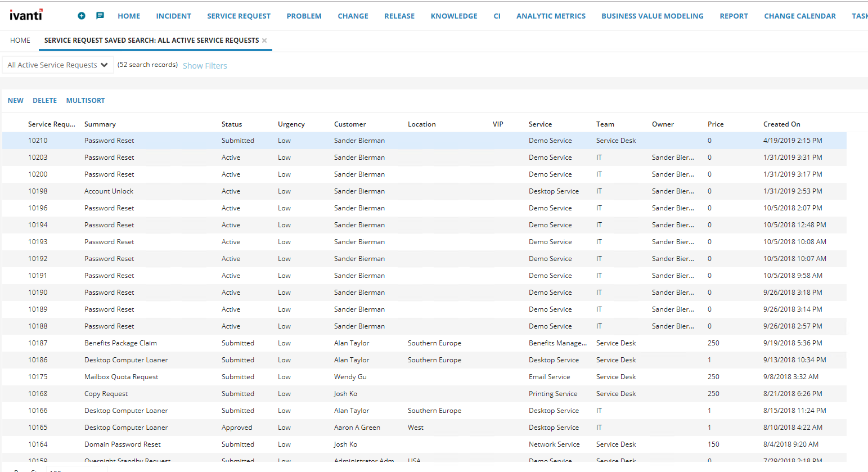Click Show Filters link
Screen dimensions: 868x472
(x=205, y=66)
